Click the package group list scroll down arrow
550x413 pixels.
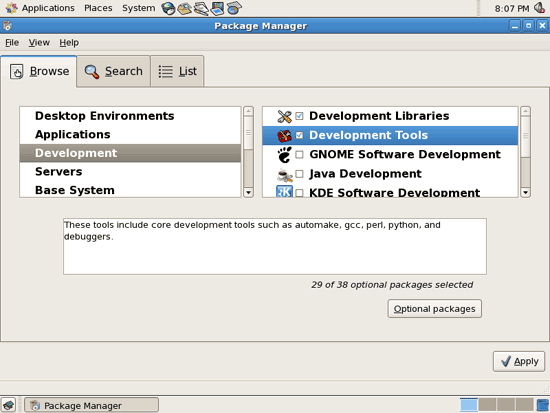coord(525,192)
